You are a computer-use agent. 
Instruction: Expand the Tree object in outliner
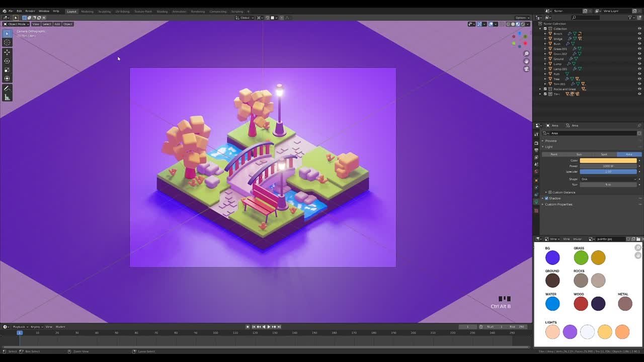(545, 79)
